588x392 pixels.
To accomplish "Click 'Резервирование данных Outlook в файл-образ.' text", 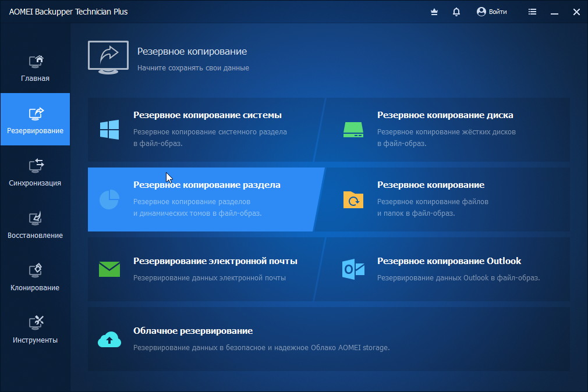I will click(458, 277).
